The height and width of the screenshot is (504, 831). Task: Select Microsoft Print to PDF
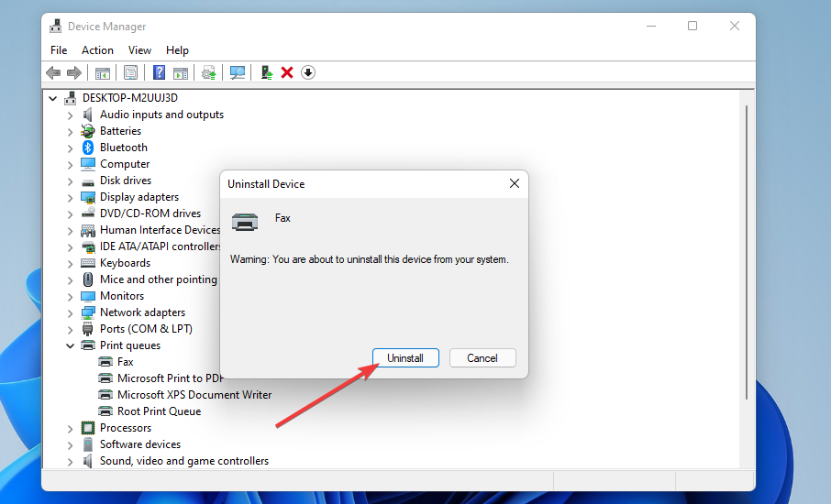[170, 378]
